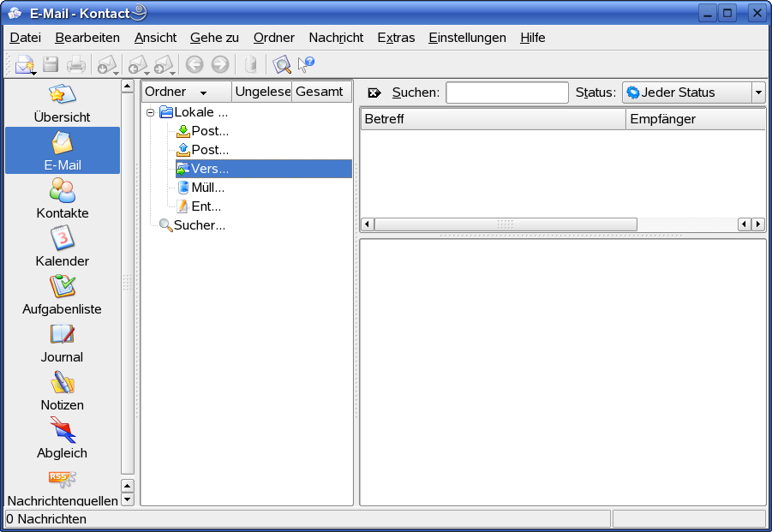Screen dimensions: 772x532
Task: Open Journal from the sidebar
Action: [x=63, y=343]
